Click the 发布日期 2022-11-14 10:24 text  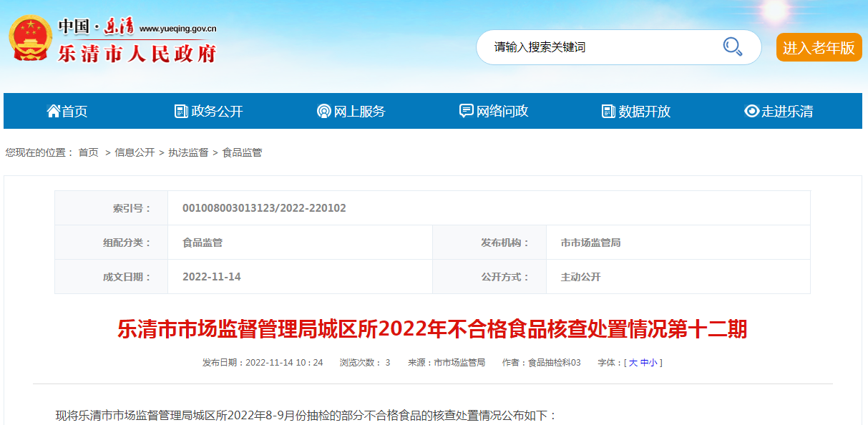pyautogui.click(x=263, y=363)
